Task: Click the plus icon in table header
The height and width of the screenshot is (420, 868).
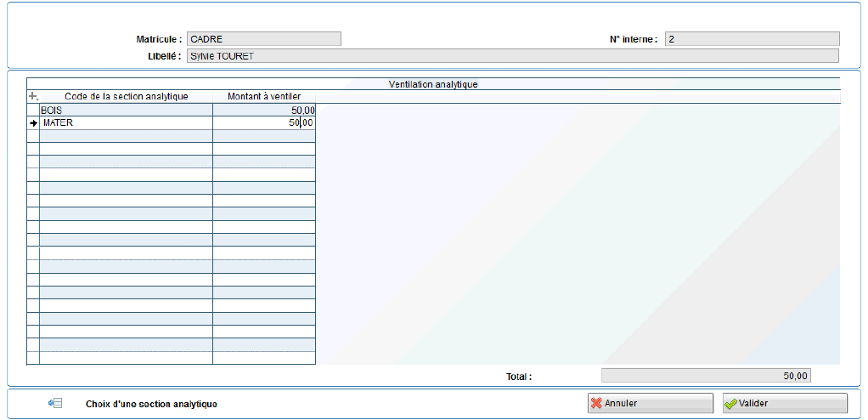Action: (33, 96)
